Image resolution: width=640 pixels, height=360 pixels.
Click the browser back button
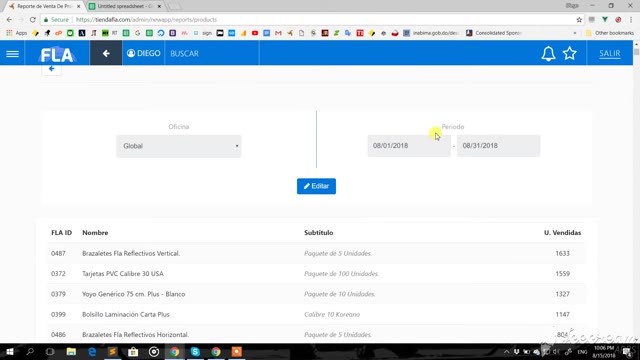click(9, 20)
